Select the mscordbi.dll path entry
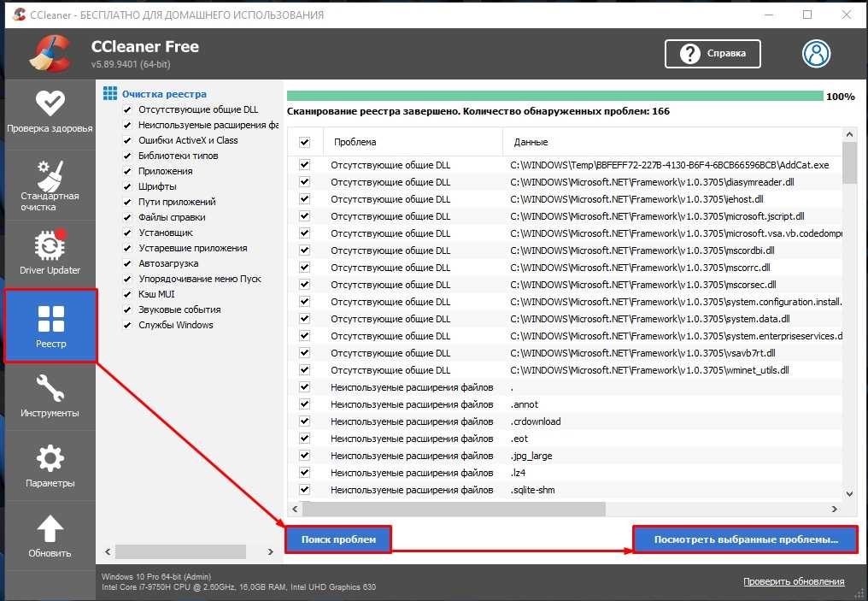Viewport: 868px width, 601px height. (642, 251)
